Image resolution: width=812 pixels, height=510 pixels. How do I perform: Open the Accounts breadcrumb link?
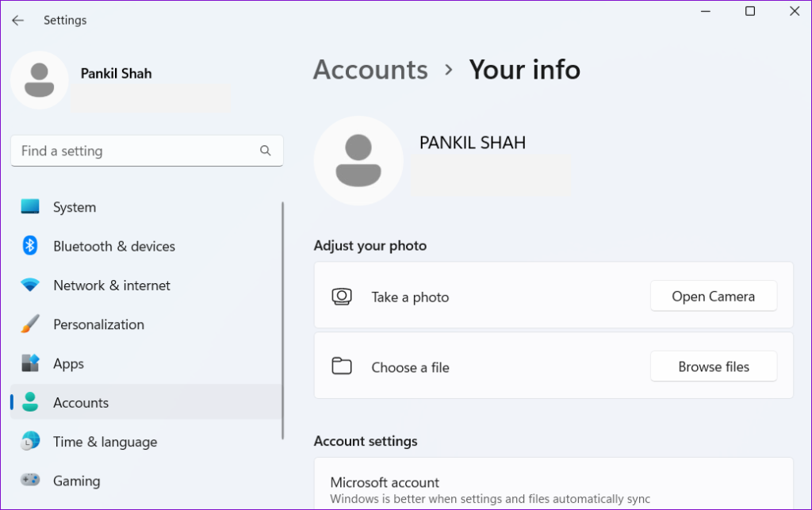point(370,70)
